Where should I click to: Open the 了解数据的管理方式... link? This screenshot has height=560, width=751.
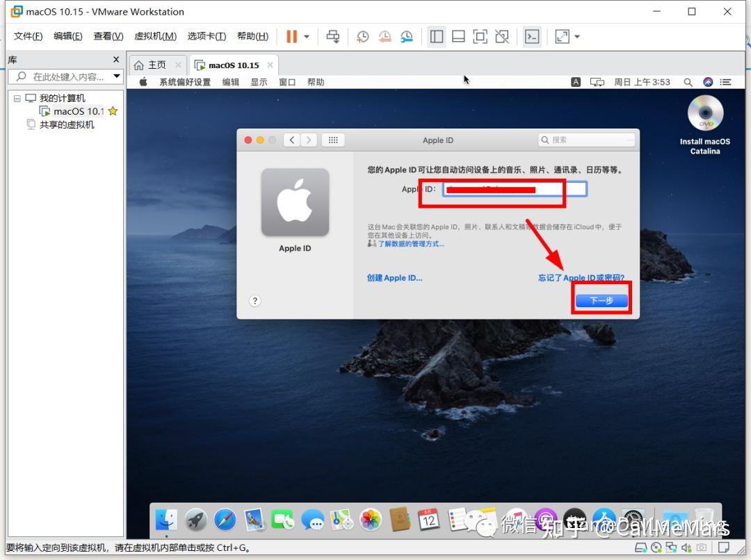click(411, 244)
